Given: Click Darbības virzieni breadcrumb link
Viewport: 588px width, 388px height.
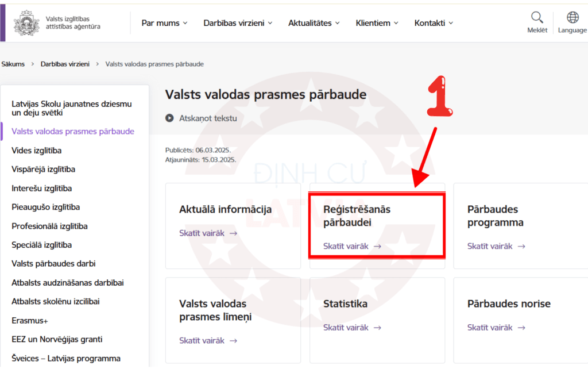Looking at the screenshot, I should [65, 64].
